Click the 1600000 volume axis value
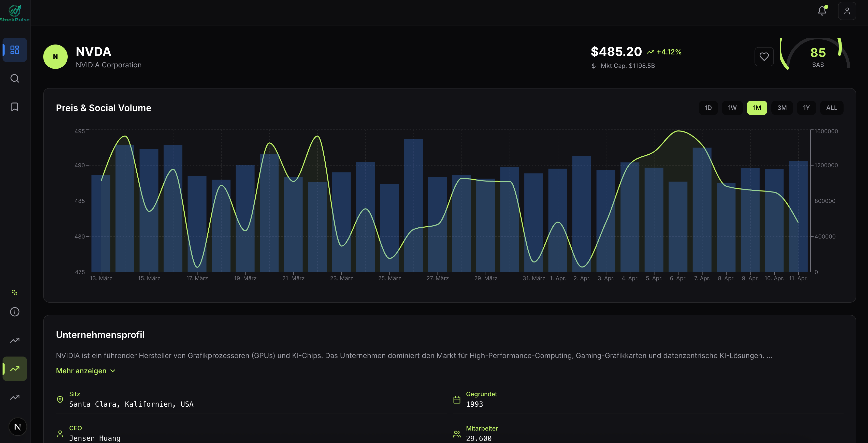Screen dimensions: 868x443 point(826,131)
